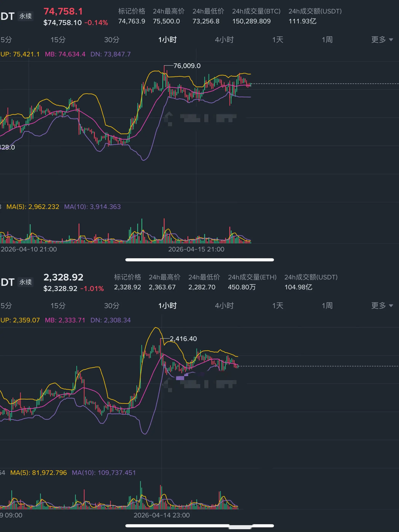Viewport: 399px width, 532px height.
Task: Switch ETH chart to 1天 interval
Action: 278,306
